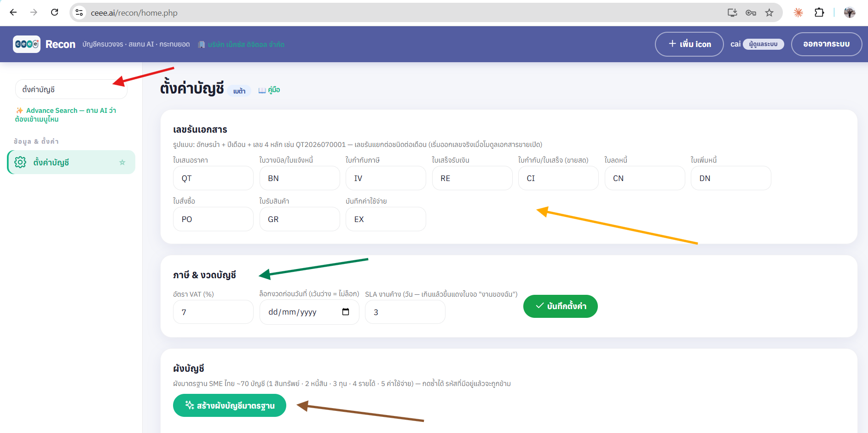Click the ใบกำกับภาษี prefix field IV
This screenshot has width=868, height=433.
(x=386, y=178)
